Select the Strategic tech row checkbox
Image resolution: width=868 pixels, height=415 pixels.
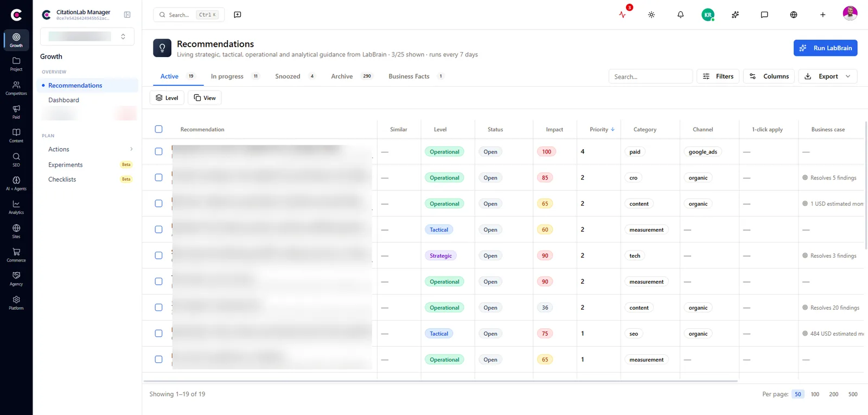pos(158,256)
